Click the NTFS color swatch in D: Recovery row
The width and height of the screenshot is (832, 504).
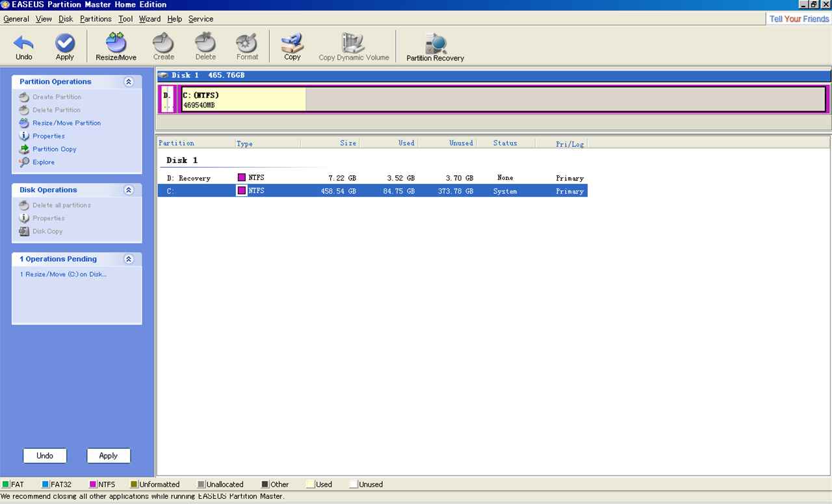point(242,177)
